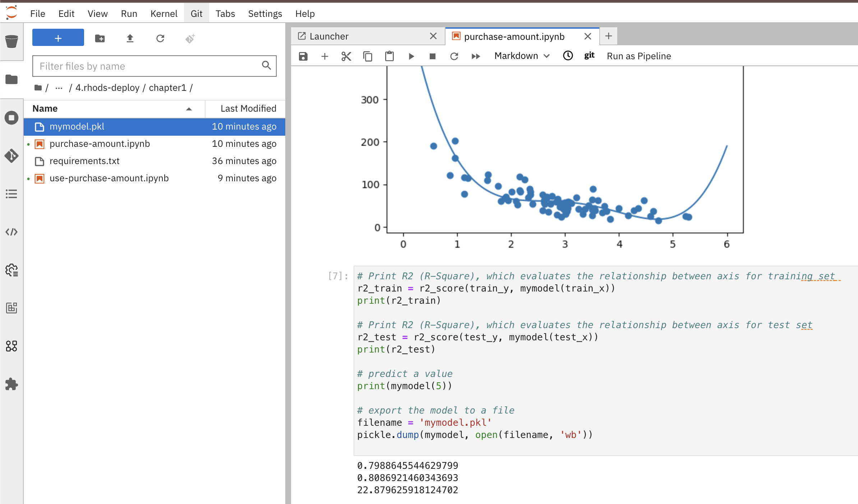Screen dimensions: 858x504
Task: Click code cell 7 editor
Action: (606, 360)
